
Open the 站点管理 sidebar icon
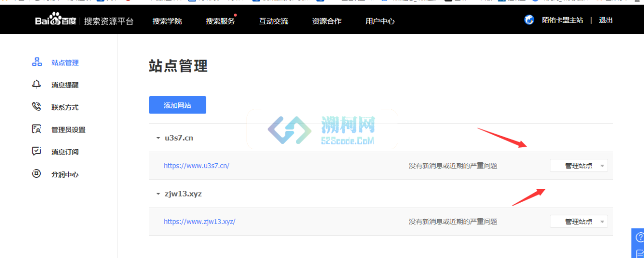(x=37, y=62)
